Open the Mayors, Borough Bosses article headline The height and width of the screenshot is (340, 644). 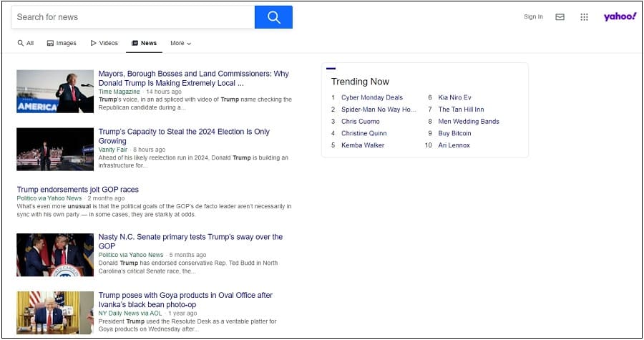(x=193, y=79)
